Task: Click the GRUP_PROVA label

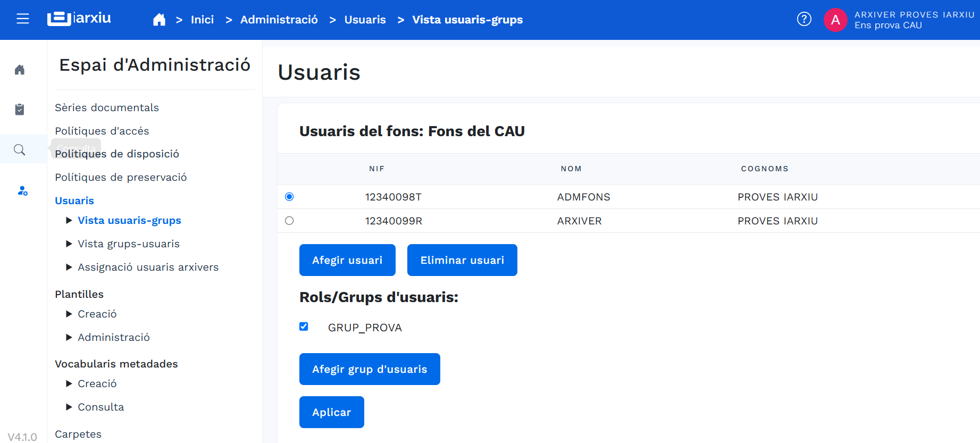Action: pyautogui.click(x=365, y=328)
